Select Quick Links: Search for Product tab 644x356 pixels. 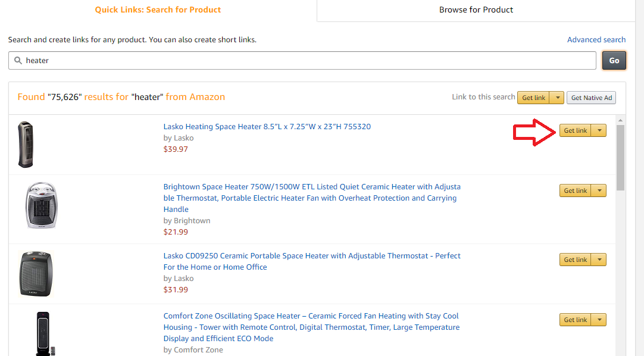coord(158,10)
